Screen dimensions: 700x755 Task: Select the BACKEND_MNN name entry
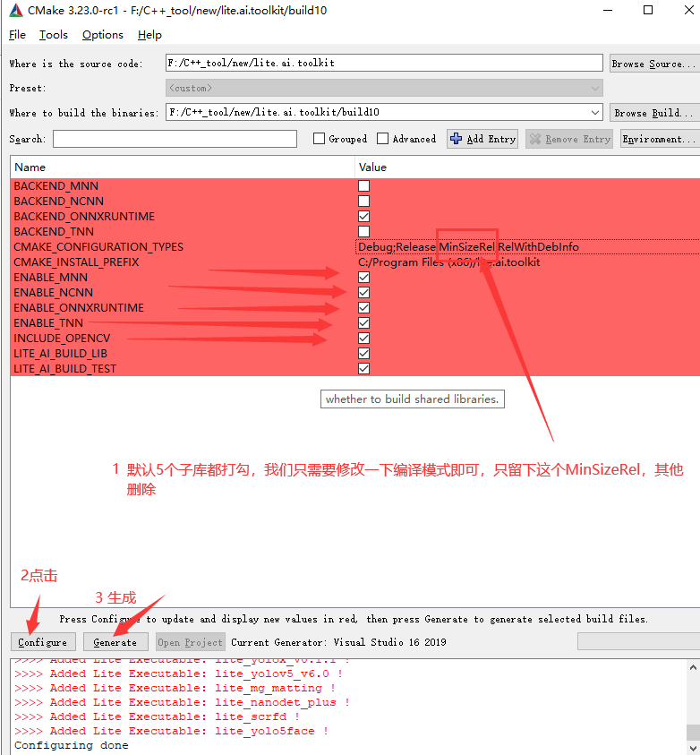pyautogui.click(x=55, y=186)
